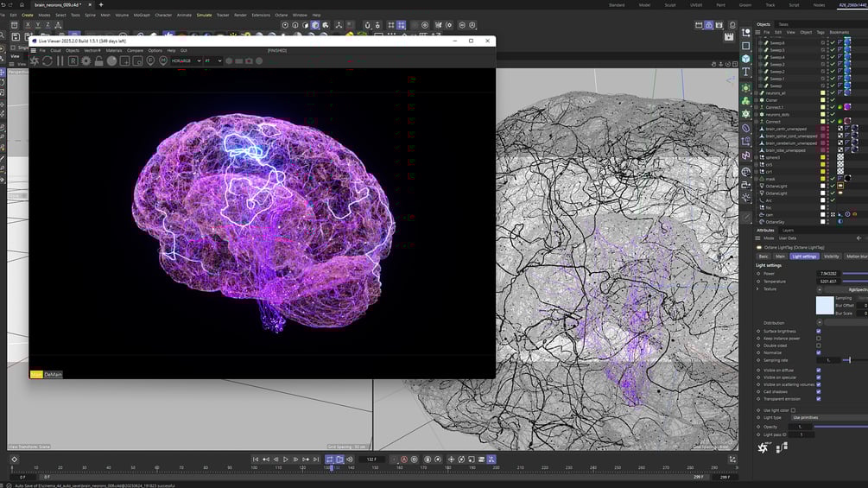Image resolution: width=868 pixels, height=488 pixels.
Task: Toggle the Double sided checkbox
Action: click(x=818, y=345)
